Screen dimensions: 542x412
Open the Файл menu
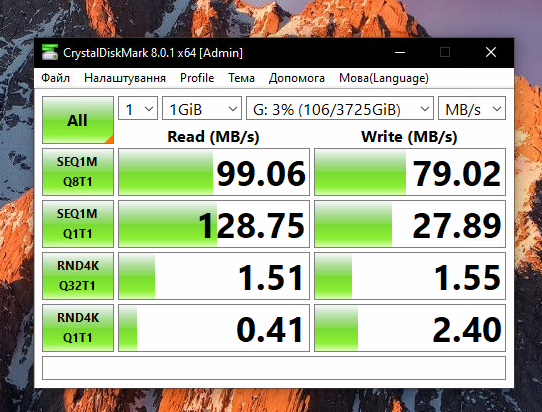point(55,78)
